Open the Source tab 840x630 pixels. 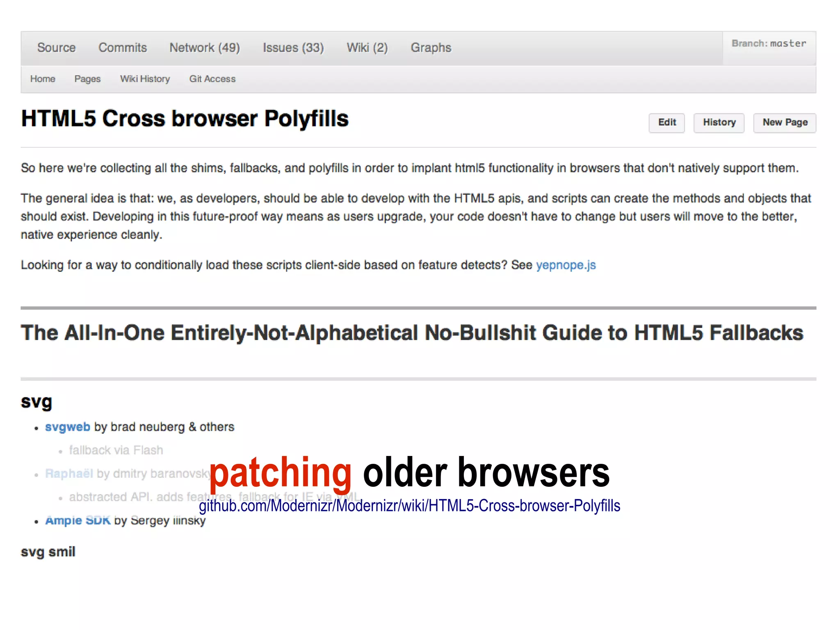point(56,48)
